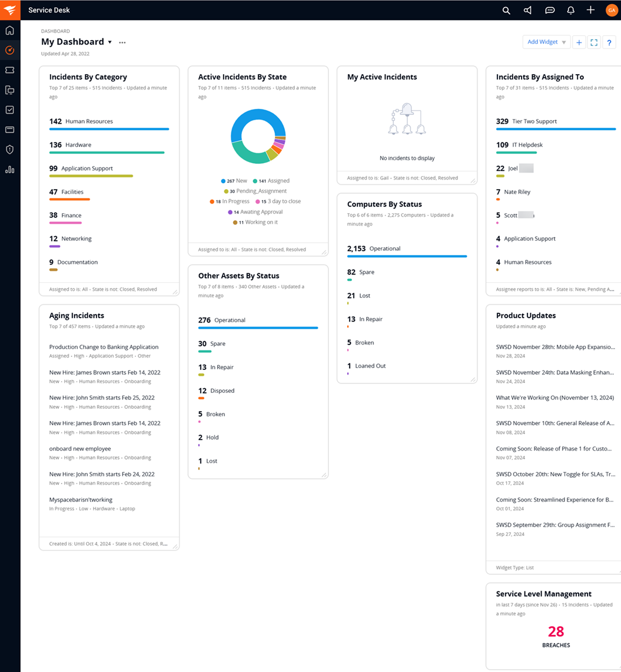
Task: Expand the My Dashboard dropdown arrow
Action: pyautogui.click(x=109, y=42)
